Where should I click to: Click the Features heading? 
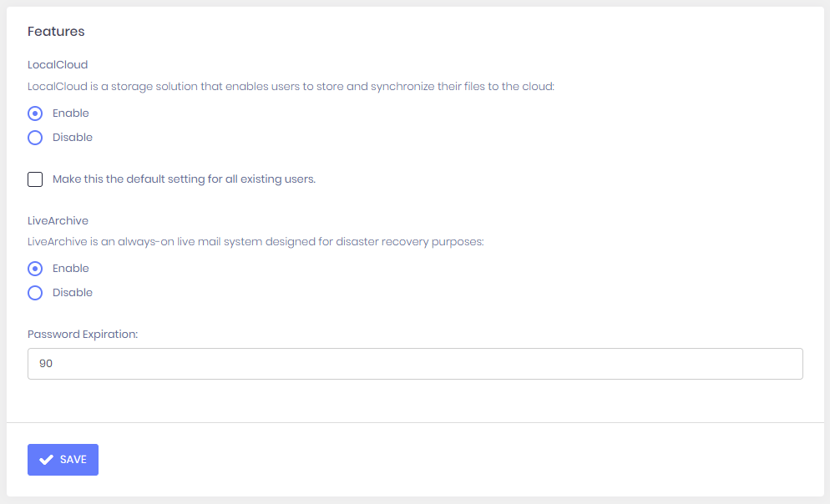[x=56, y=31]
